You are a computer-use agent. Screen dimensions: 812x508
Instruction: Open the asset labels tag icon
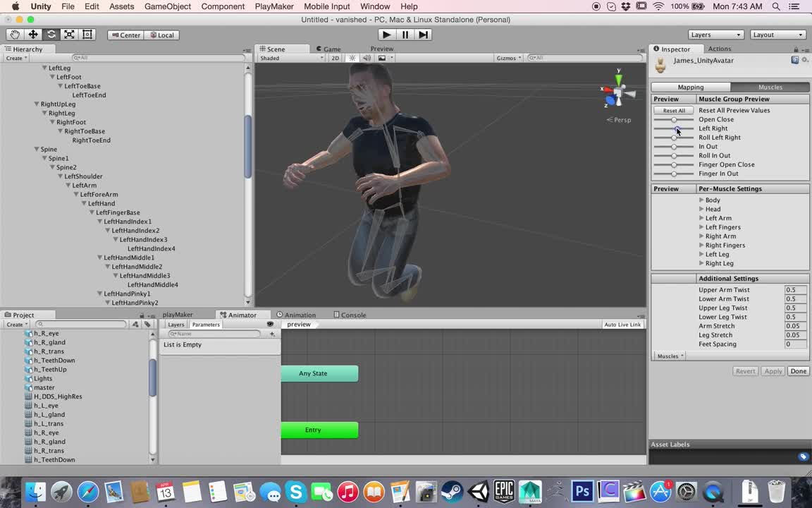[804, 456]
